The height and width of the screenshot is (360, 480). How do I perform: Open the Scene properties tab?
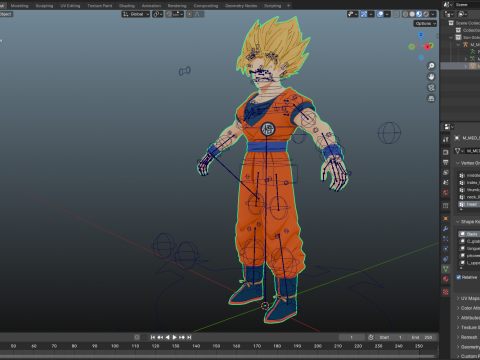pyautogui.click(x=446, y=182)
